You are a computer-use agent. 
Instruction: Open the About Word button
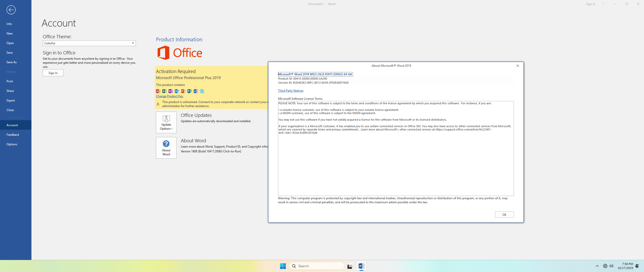[x=166, y=148]
